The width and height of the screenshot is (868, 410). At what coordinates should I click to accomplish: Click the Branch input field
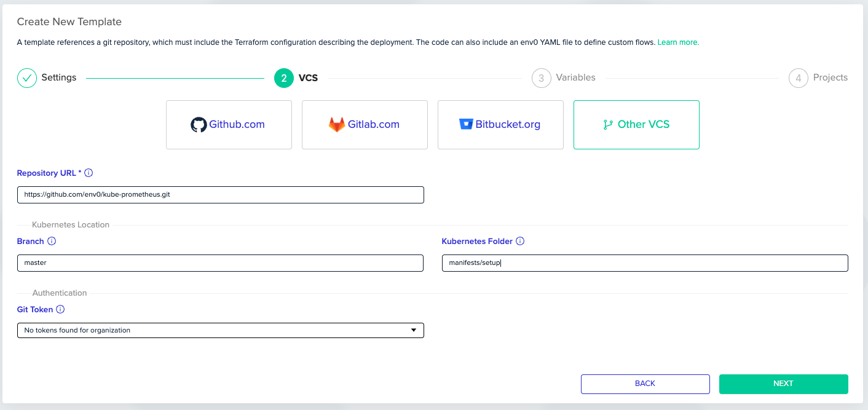click(x=220, y=262)
